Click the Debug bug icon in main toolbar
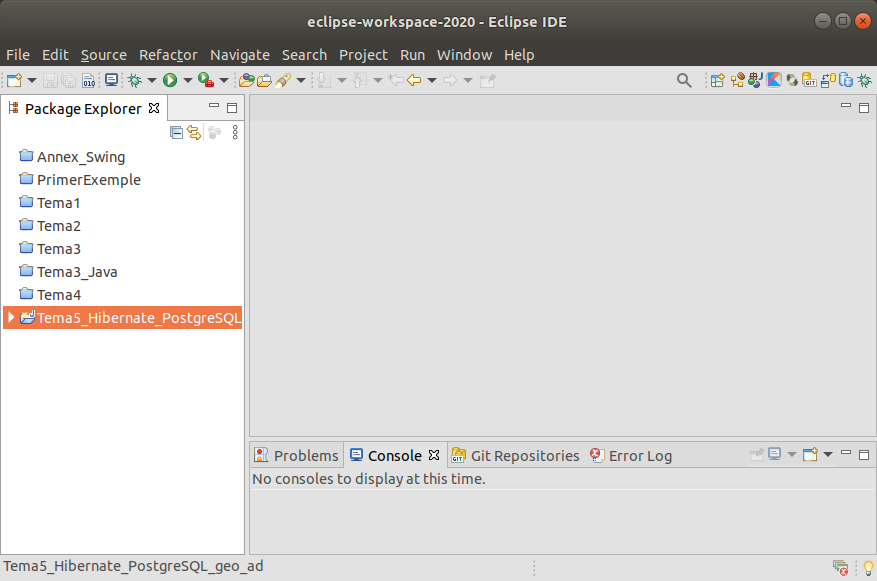Screen dimensions: 877x581 (135, 81)
